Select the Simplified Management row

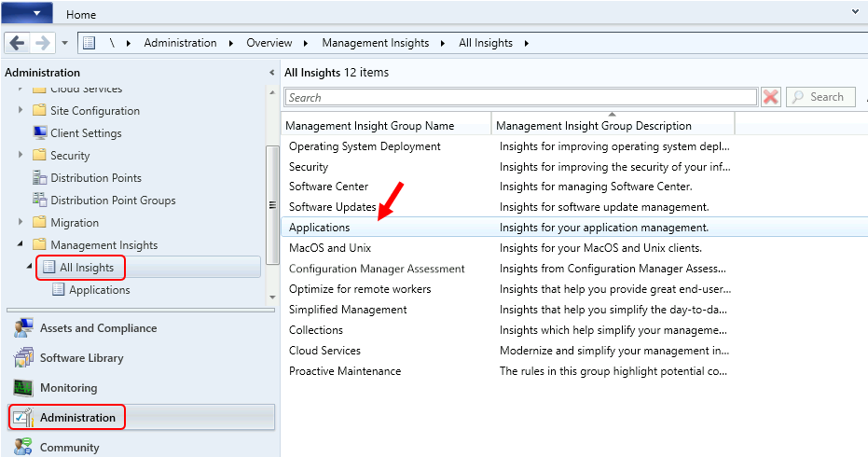coord(574,310)
